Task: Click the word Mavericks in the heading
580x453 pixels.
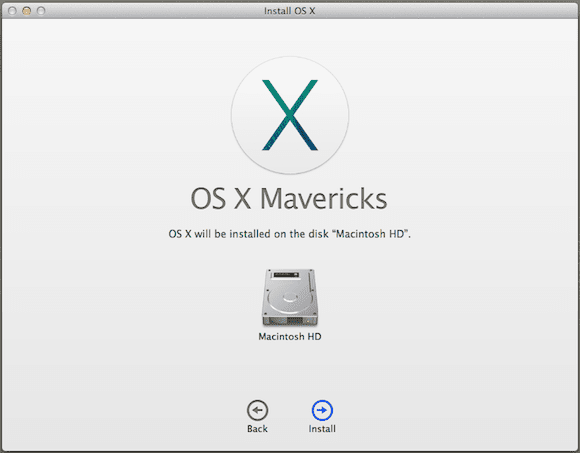Action: click(x=324, y=199)
